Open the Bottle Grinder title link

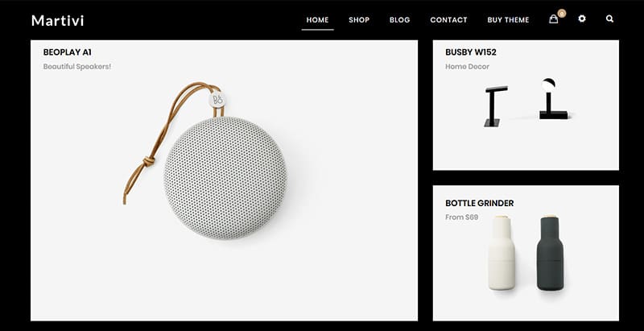click(x=479, y=203)
